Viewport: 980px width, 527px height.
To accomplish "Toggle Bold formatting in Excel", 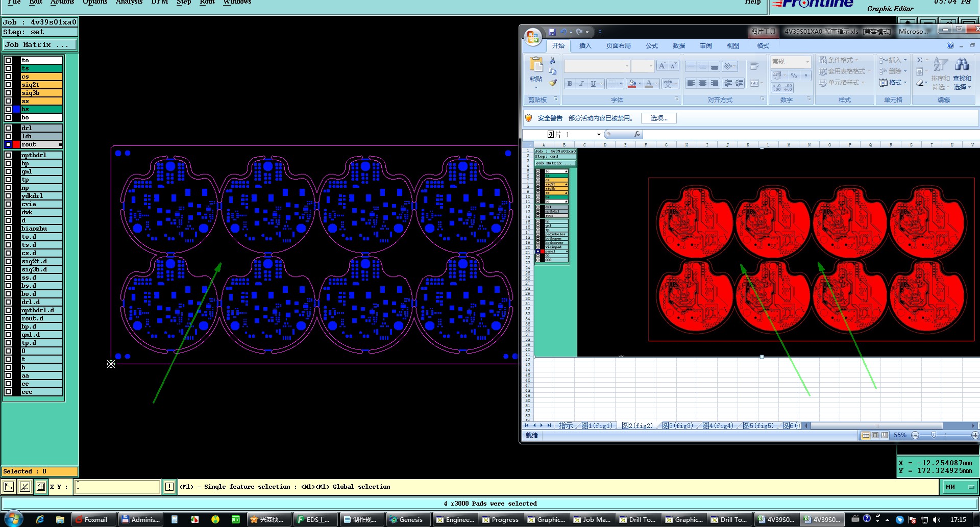I will coord(570,84).
